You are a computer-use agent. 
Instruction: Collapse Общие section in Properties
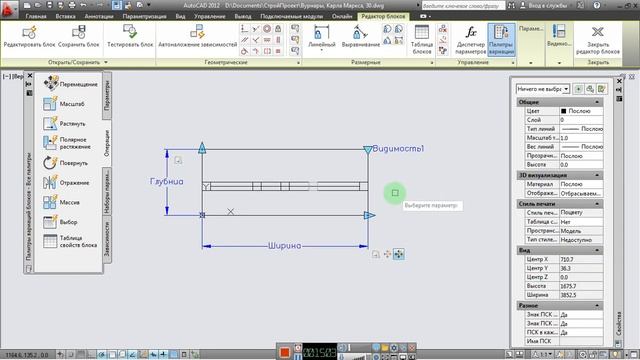[598, 102]
